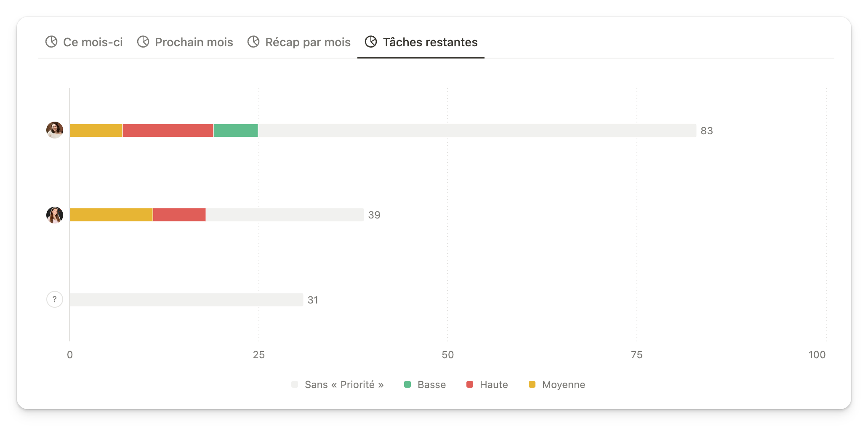Click the 39 total label
This screenshot has width=868, height=426.
pyautogui.click(x=374, y=215)
